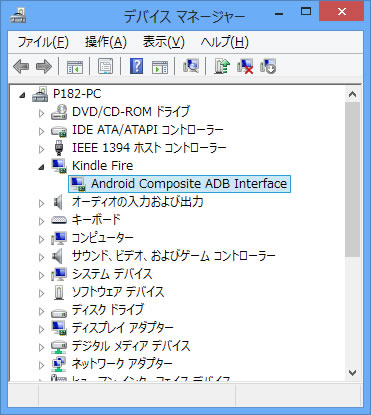Select the キーボード label
This screenshot has width=371, height=415.
tap(96, 220)
